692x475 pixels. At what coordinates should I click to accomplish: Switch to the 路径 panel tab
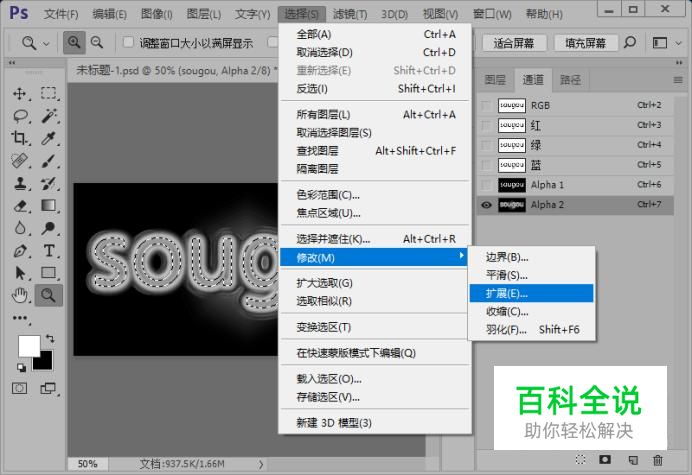click(571, 80)
